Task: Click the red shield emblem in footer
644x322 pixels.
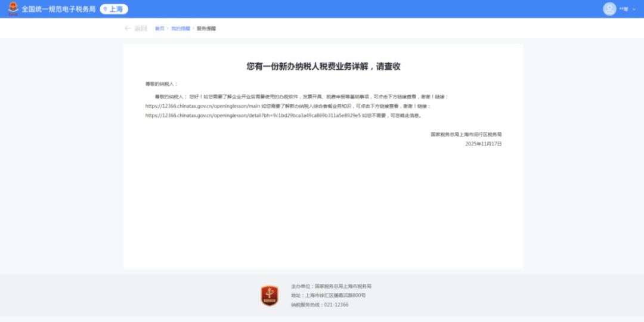Action: click(x=270, y=296)
